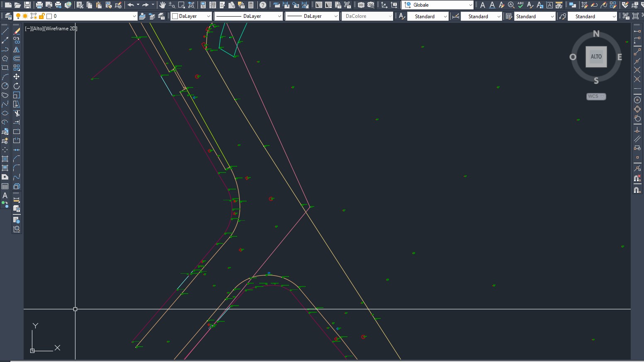This screenshot has width=644, height=362.
Task: Open the layer name dropdown list
Action: click(x=134, y=16)
